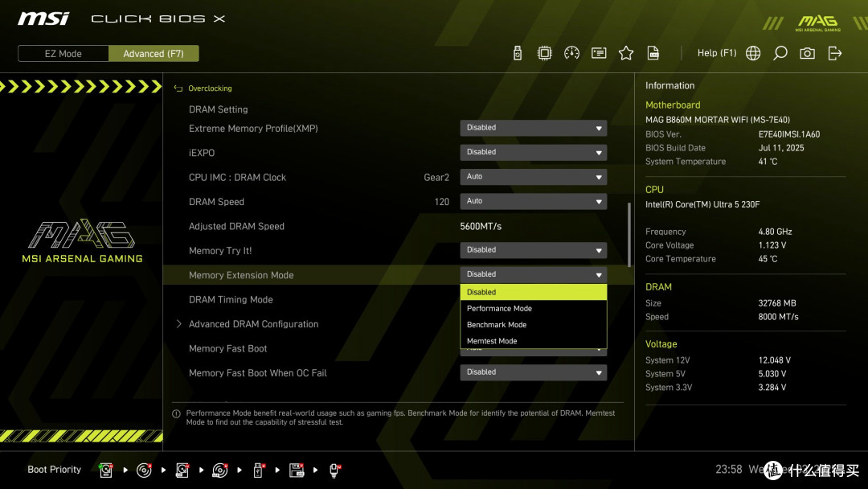Viewport: 868px width, 489px height.
Task: Open the language globe icon
Action: [x=753, y=53]
